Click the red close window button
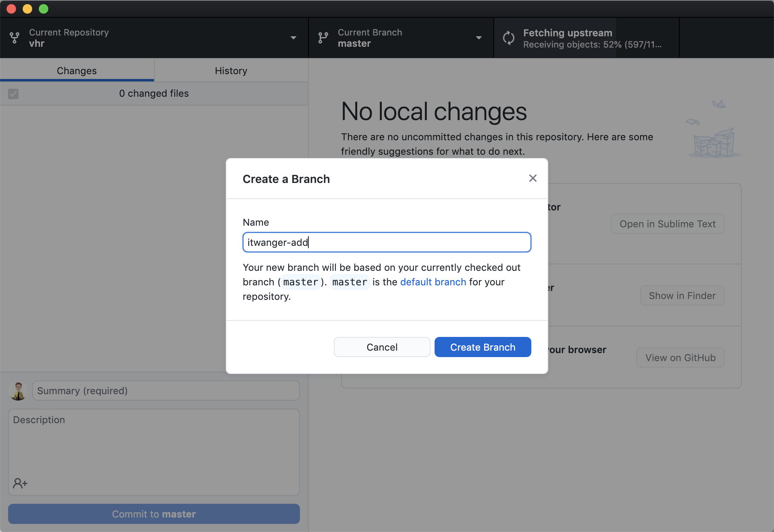The width and height of the screenshot is (774, 532). pos(11,9)
